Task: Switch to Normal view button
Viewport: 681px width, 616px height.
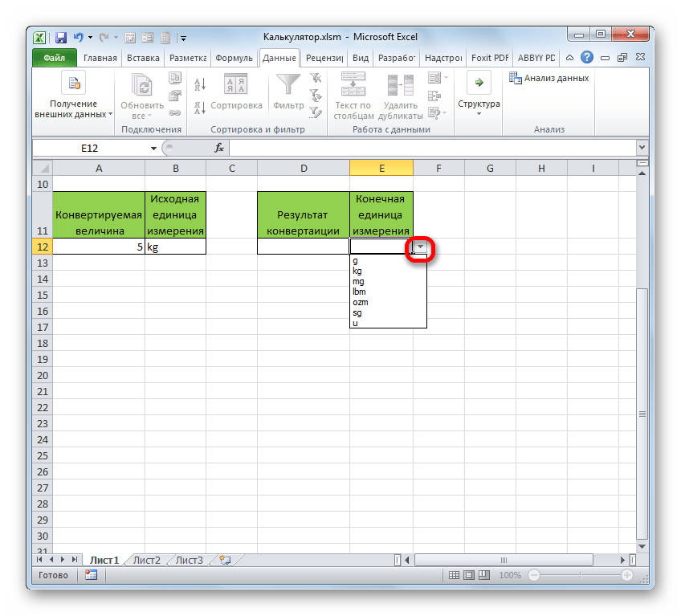Action: [454, 575]
